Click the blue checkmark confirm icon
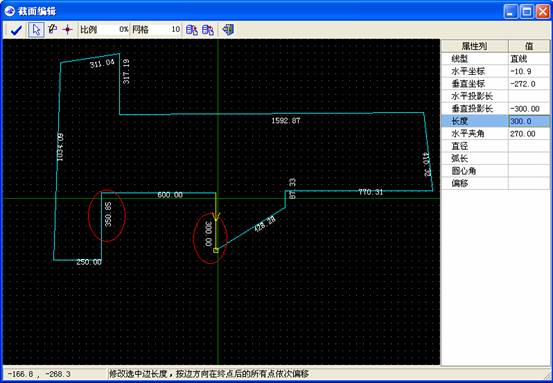This screenshot has width=553, height=383. 16,30
